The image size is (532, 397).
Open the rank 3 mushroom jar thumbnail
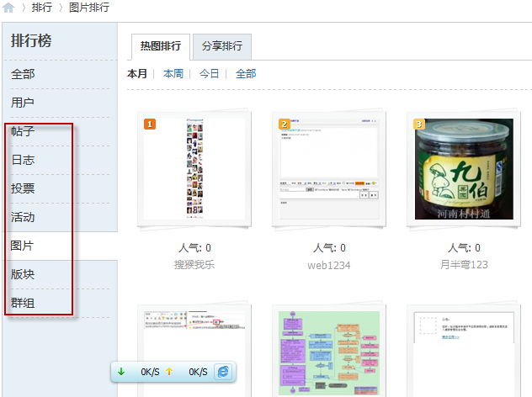click(x=464, y=169)
